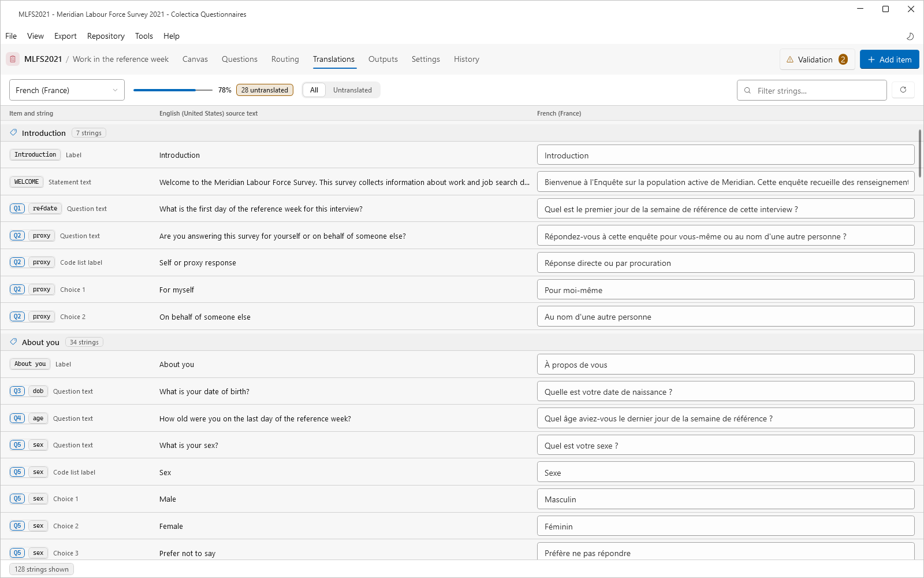Click the validation count badge 2
Screen dimensions: 924x578
(843, 60)
